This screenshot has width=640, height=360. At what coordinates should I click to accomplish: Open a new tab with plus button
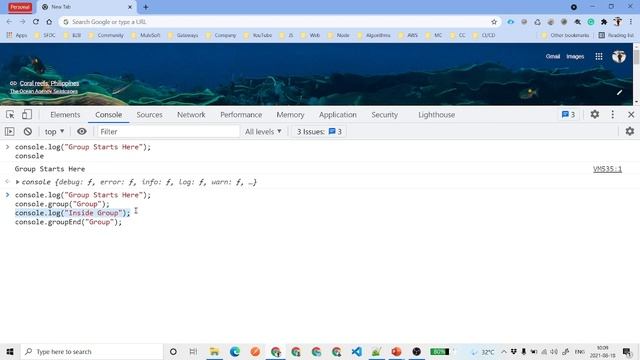click(146, 7)
